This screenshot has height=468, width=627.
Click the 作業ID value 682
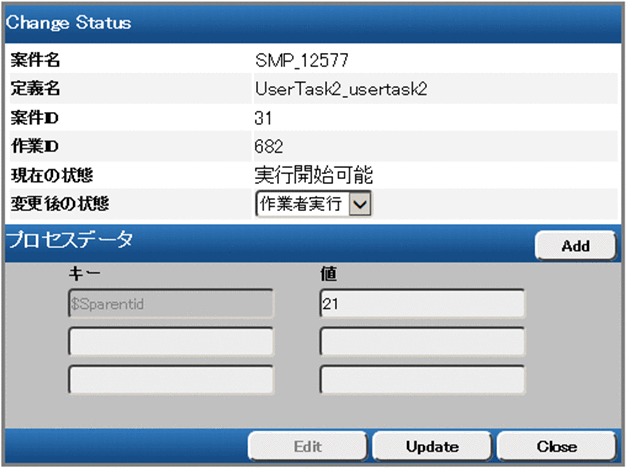(268, 146)
